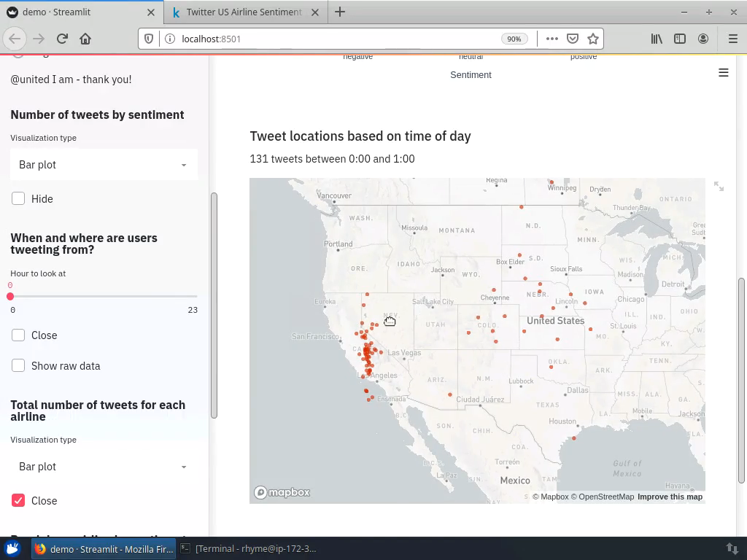
Task: Open the © OpenStreetMap attribution link
Action: (x=603, y=497)
